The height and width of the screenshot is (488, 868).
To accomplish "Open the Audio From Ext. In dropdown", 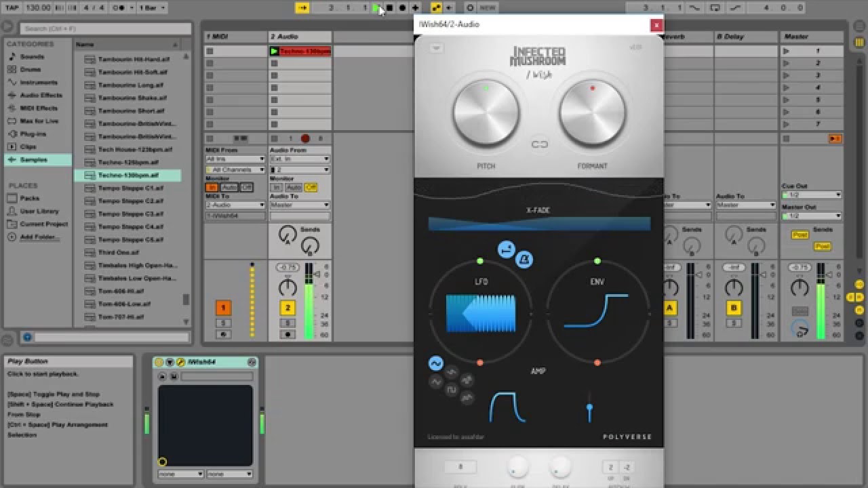I will tap(300, 160).
